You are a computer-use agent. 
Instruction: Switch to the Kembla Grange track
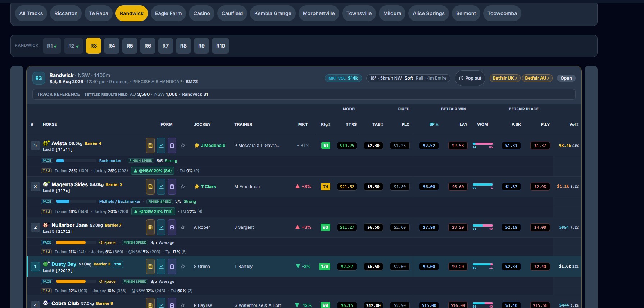[x=273, y=13]
